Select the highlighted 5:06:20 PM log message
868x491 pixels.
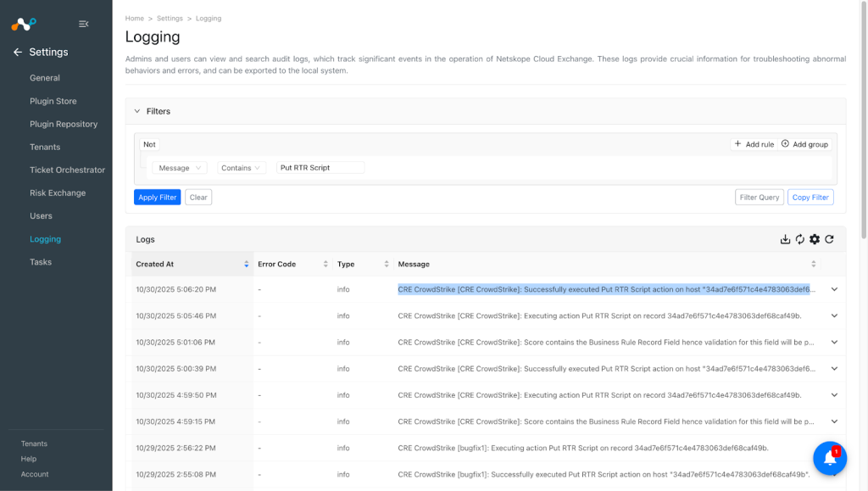[607, 289]
